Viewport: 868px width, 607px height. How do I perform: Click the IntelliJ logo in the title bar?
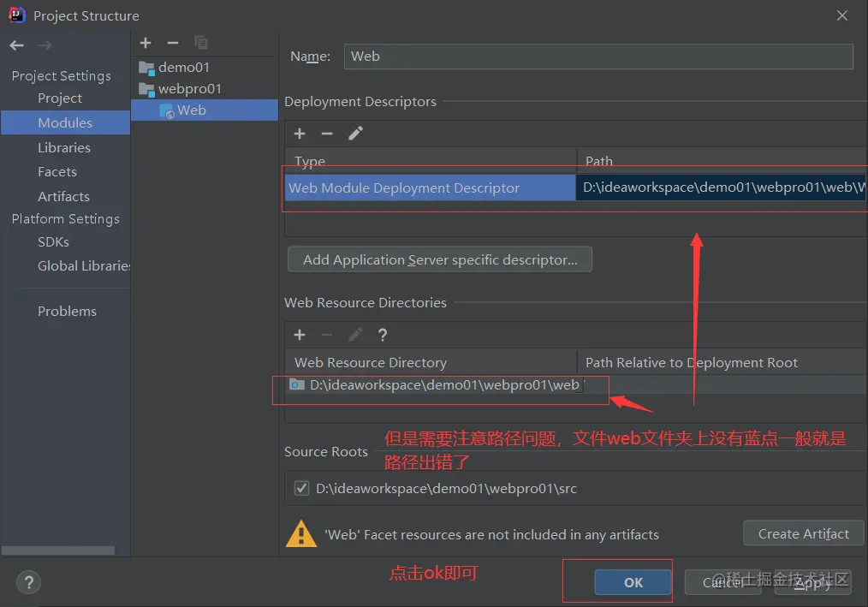coord(16,15)
